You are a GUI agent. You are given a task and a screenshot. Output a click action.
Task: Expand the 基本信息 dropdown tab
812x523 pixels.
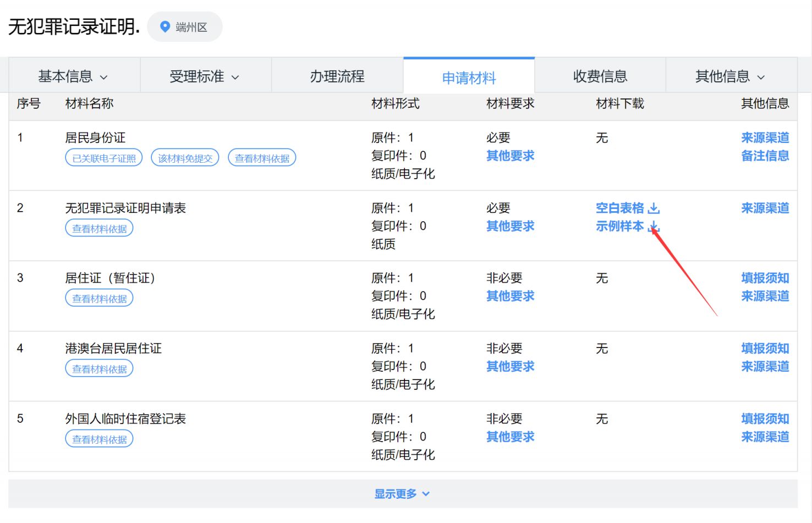coord(74,76)
